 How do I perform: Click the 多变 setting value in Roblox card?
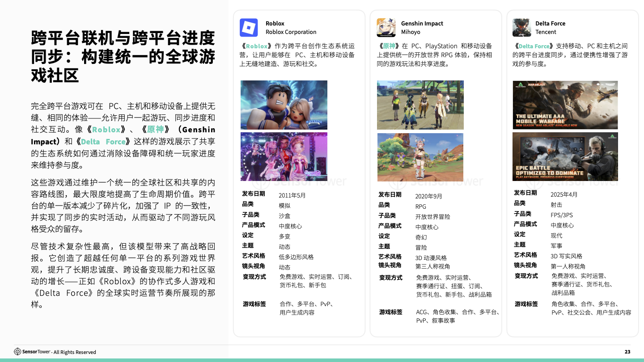pyautogui.click(x=284, y=236)
